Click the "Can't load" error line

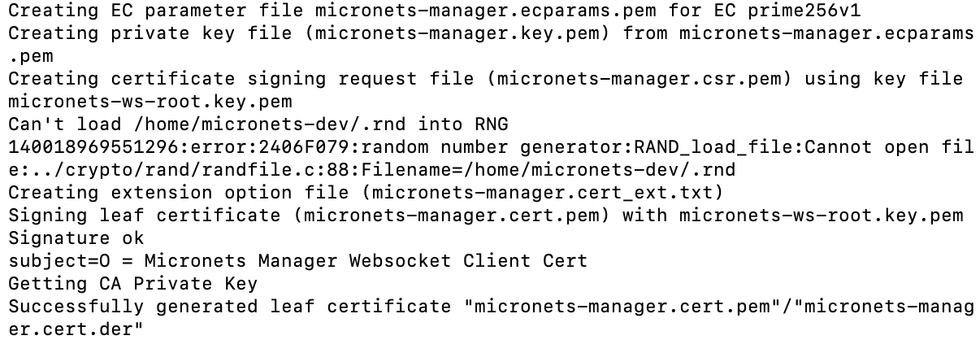pos(258,125)
